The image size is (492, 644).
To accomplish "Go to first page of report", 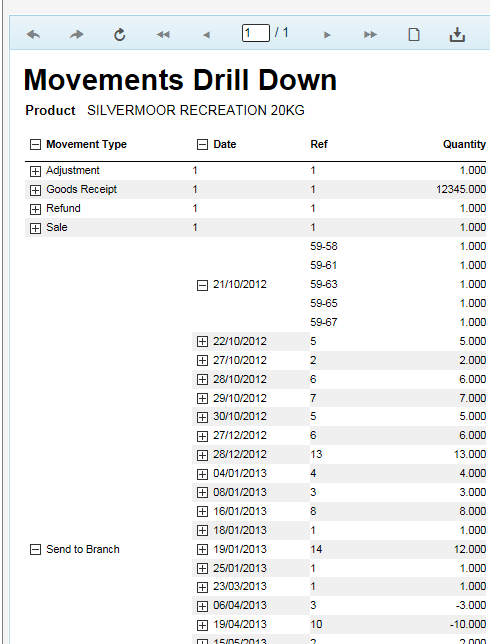I will point(163,34).
